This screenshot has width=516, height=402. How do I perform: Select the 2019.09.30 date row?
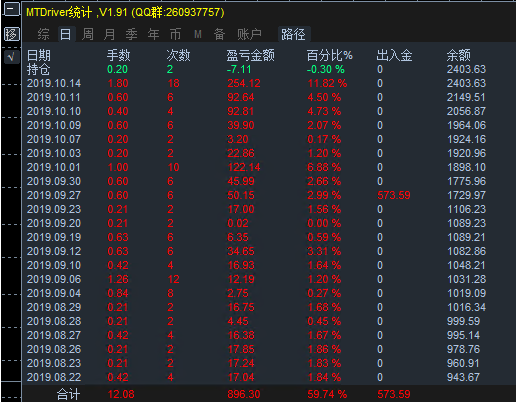pos(54,181)
